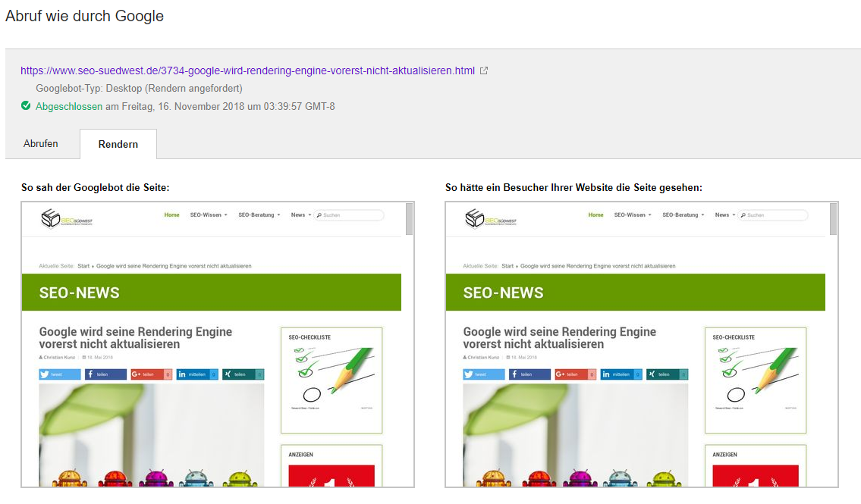Image resolution: width=861 pixels, height=504 pixels.
Task: Click the Xing teilen button in Googlebot preview
Action: 243,374
